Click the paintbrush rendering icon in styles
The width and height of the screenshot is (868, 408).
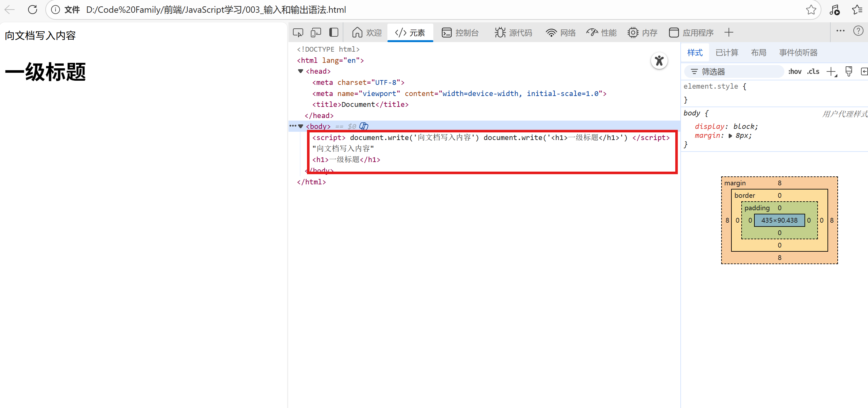849,71
